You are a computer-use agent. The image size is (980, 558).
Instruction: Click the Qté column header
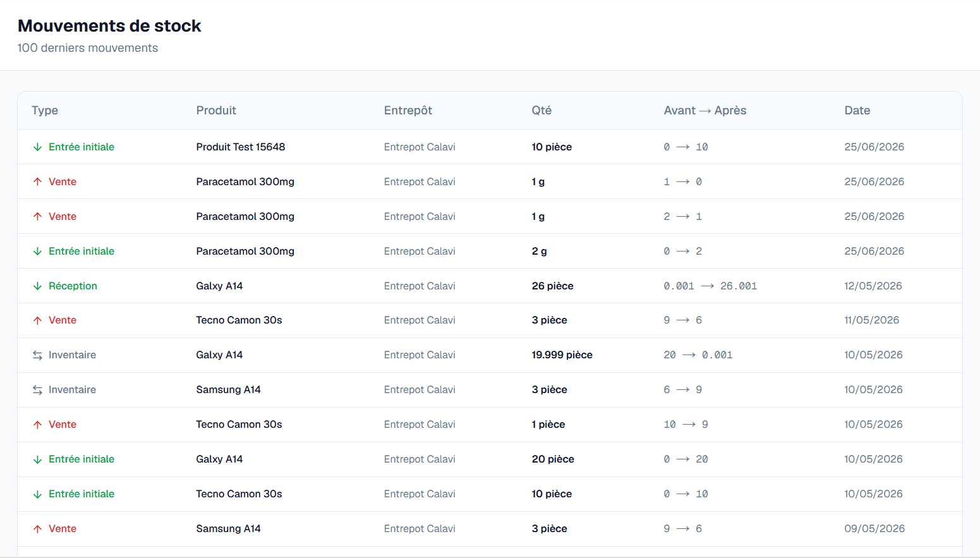click(x=541, y=111)
